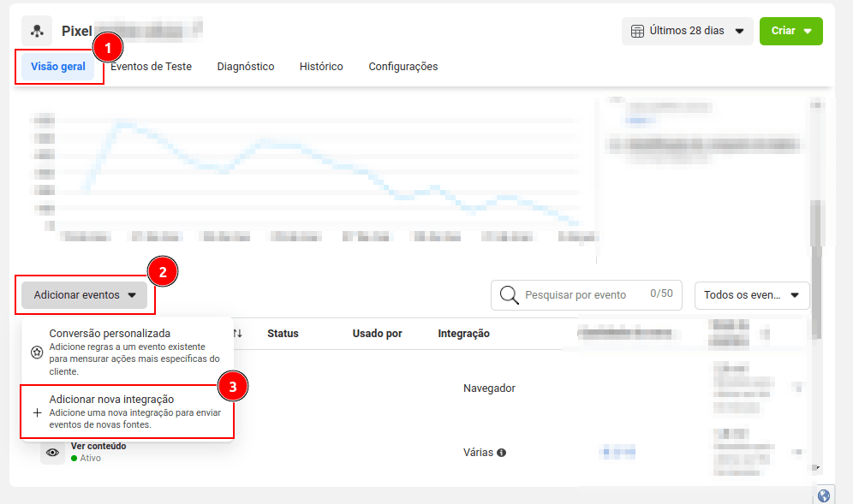This screenshot has height=504, width=853.
Task: Switch to the Eventos de Teste tab
Action: click(x=152, y=67)
